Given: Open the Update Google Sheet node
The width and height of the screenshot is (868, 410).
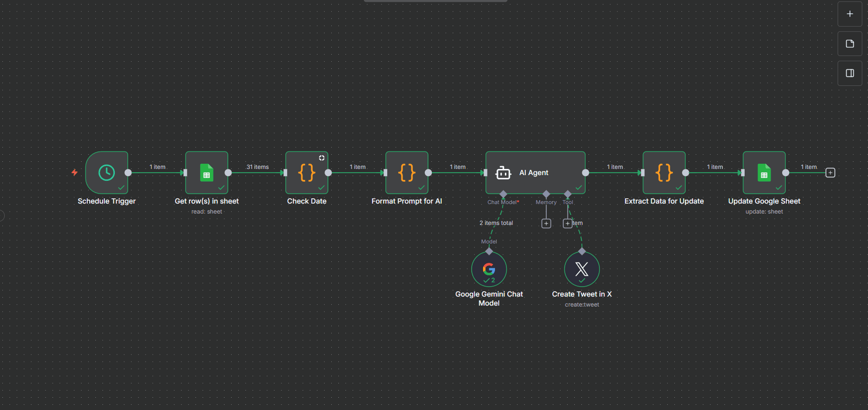Looking at the screenshot, I should click(x=764, y=173).
